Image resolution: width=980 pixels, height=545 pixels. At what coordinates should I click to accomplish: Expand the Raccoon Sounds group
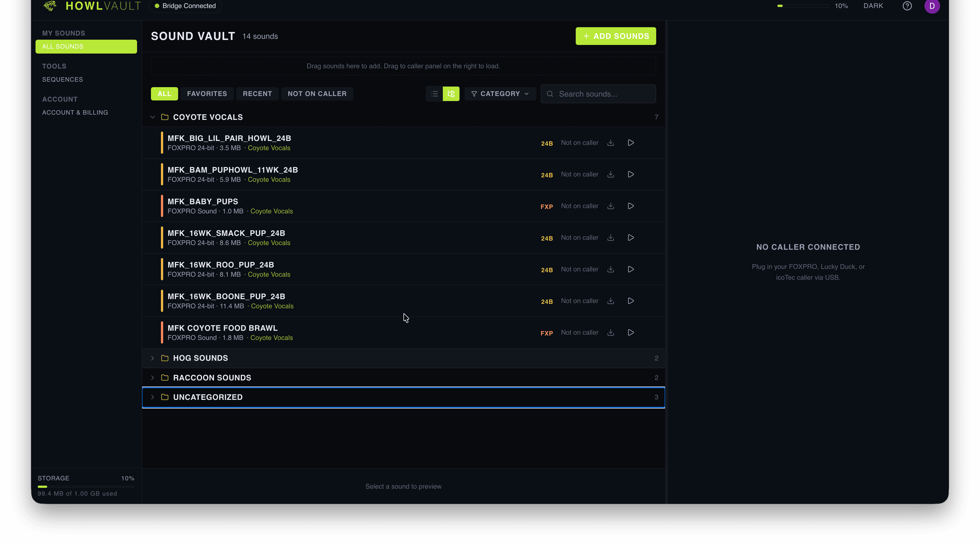click(153, 377)
